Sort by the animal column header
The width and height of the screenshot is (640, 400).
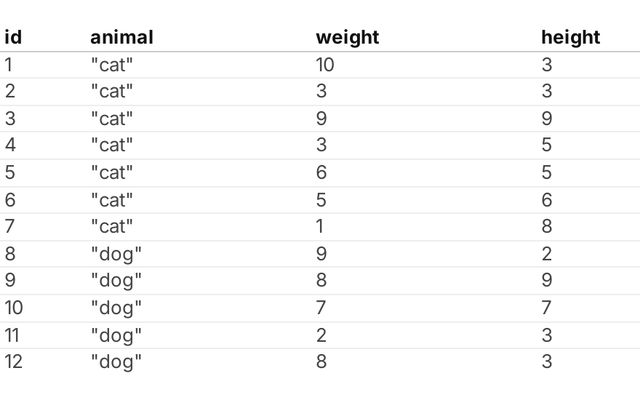point(122,38)
